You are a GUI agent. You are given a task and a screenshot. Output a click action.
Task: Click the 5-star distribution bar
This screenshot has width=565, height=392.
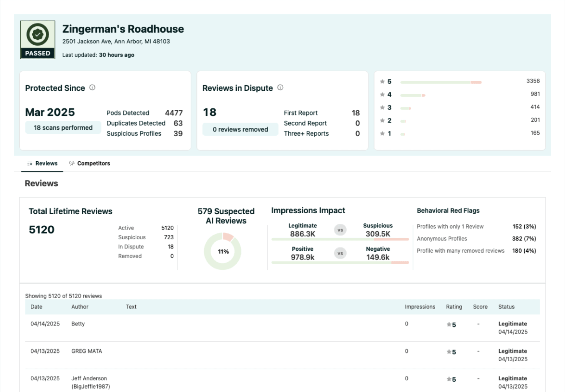coord(441,82)
